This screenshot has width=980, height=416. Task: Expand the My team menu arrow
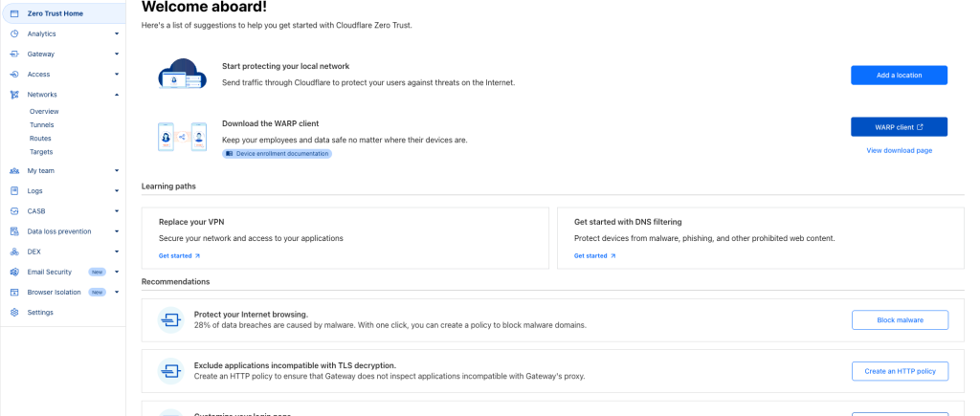click(x=116, y=170)
